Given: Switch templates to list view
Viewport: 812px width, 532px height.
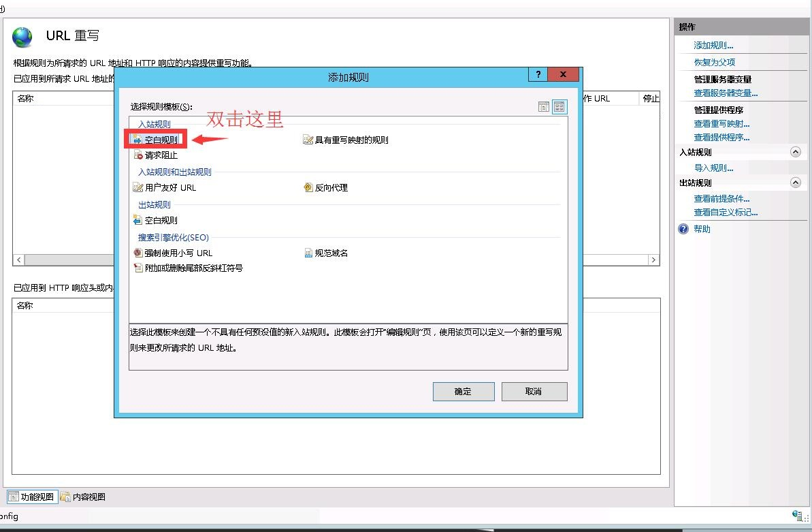Looking at the screenshot, I should point(543,106).
